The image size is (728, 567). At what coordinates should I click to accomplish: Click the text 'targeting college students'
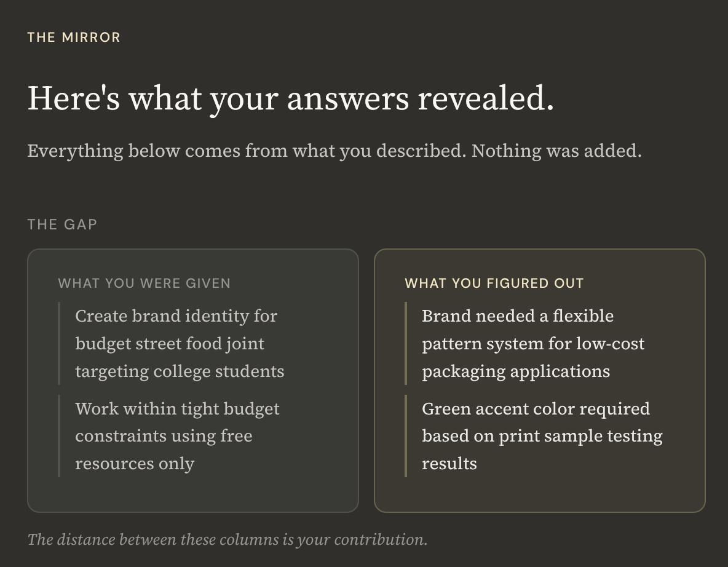pyautogui.click(x=180, y=371)
